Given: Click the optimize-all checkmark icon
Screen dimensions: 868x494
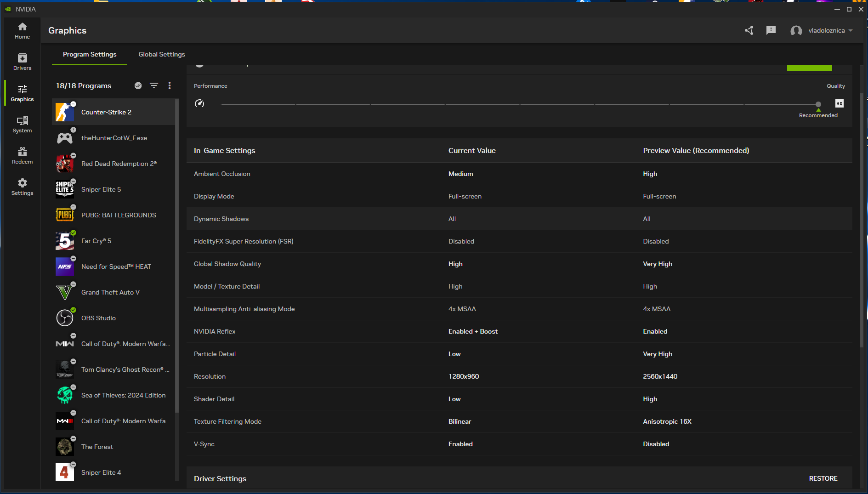Looking at the screenshot, I should [138, 85].
